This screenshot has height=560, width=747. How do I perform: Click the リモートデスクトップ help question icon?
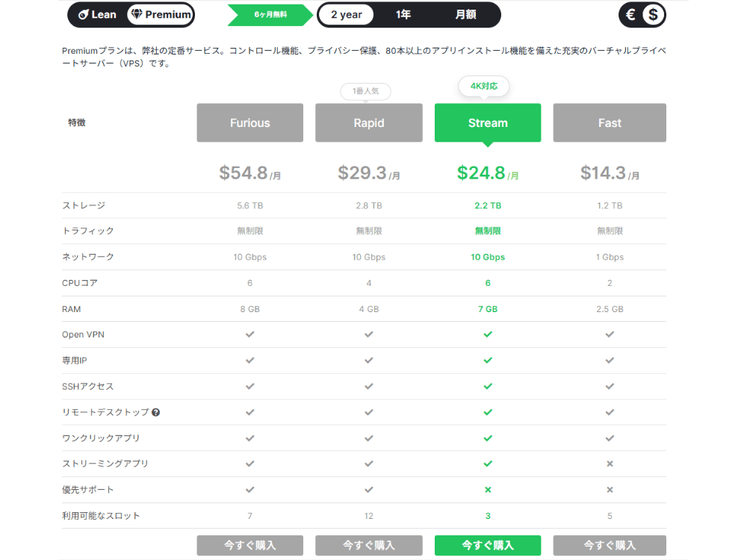pyautogui.click(x=155, y=412)
